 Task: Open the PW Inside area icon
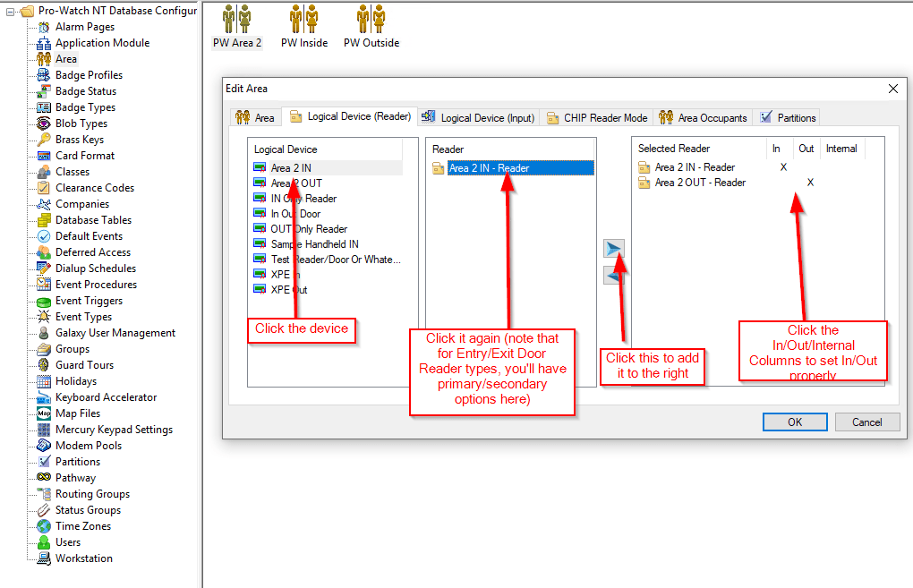click(x=304, y=20)
